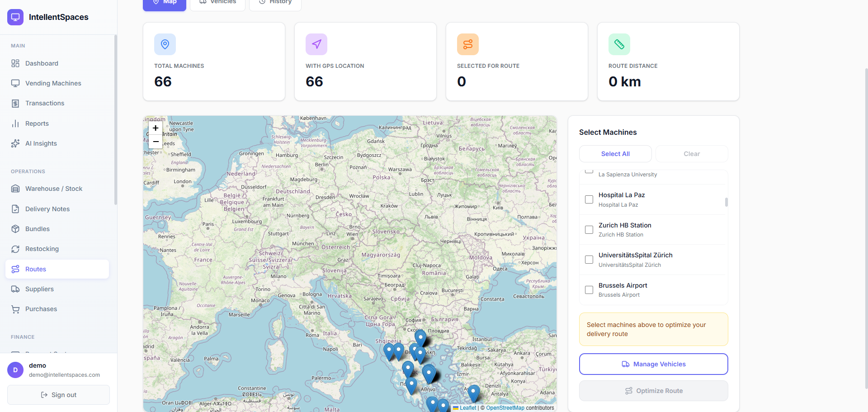
Task: Click the Optimize Route button icon
Action: (x=629, y=391)
